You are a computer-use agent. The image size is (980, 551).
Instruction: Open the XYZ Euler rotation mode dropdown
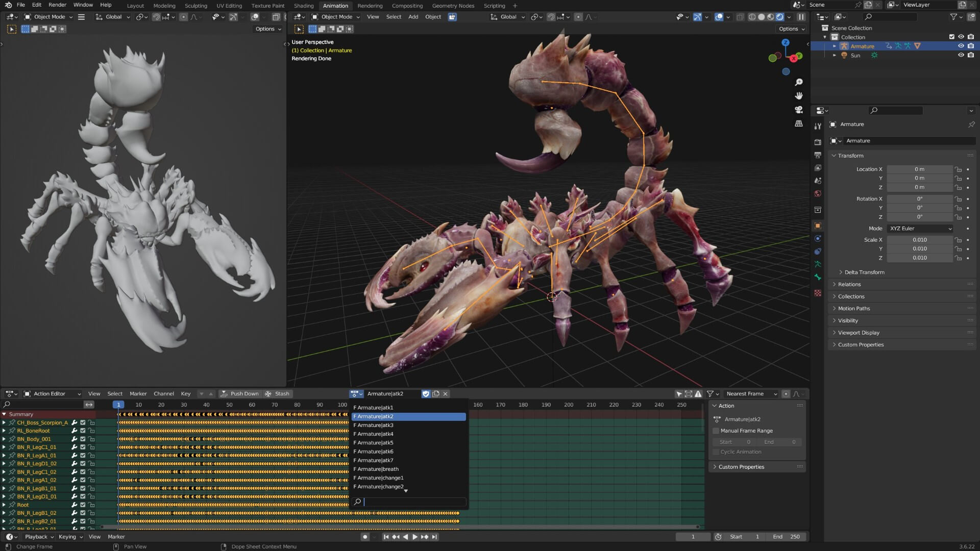click(x=920, y=229)
